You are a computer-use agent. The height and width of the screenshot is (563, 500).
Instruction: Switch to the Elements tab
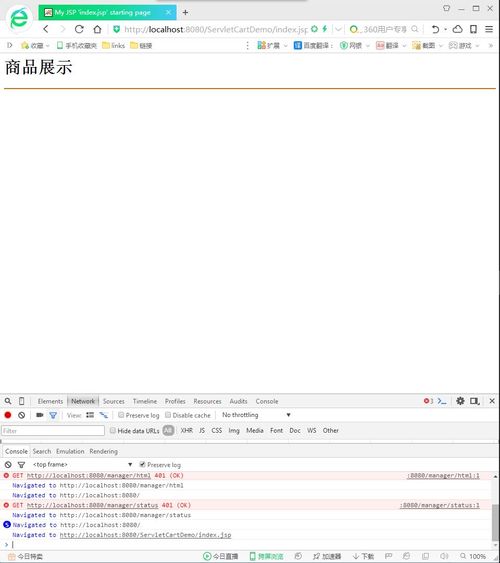pos(50,401)
